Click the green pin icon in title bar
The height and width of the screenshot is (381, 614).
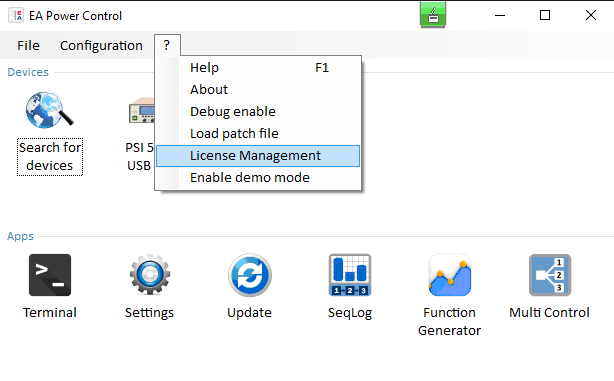click(433, 15)
